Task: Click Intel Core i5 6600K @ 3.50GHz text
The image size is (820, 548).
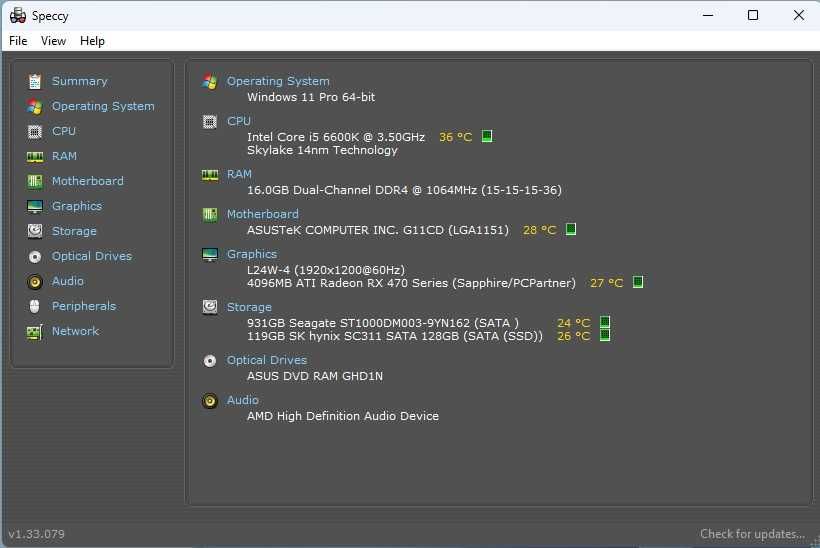Action: click(336, 137)
